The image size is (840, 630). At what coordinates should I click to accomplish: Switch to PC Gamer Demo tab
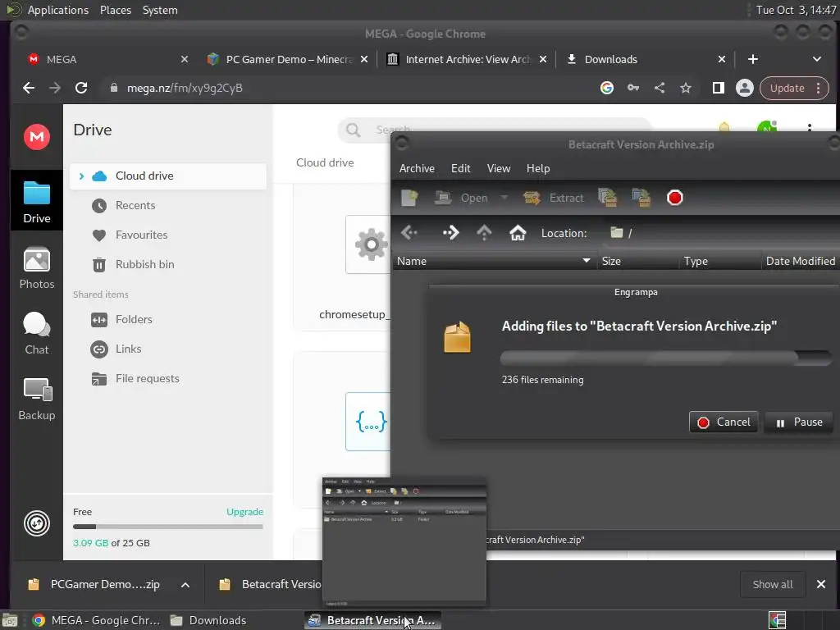click(288, 59)
